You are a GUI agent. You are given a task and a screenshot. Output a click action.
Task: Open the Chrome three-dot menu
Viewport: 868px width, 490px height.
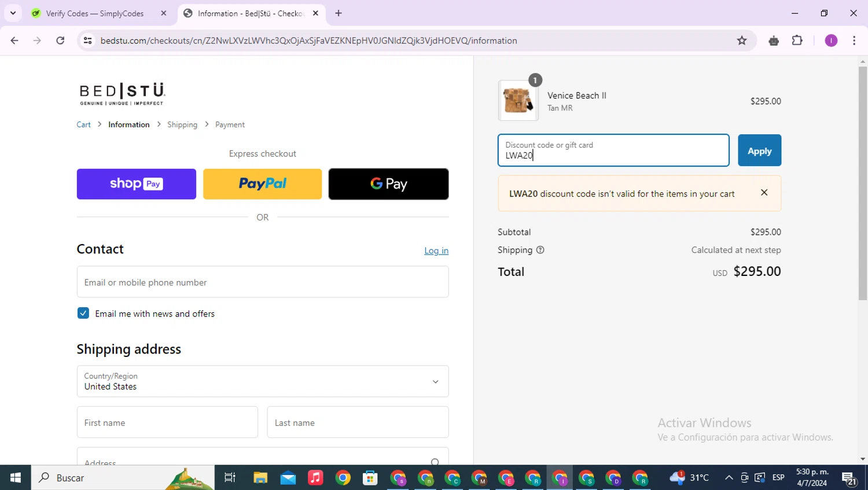click(x=854, y=40)
